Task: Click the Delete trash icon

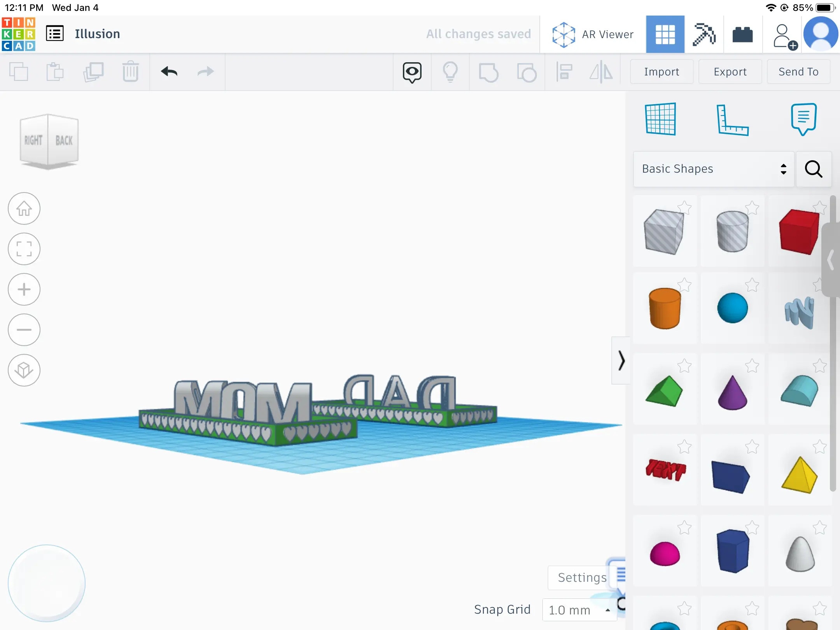Action: click(131, 72)
